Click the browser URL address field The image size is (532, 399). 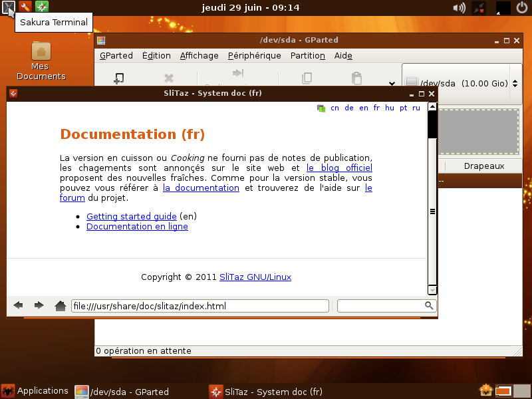(x=200, y=306)
